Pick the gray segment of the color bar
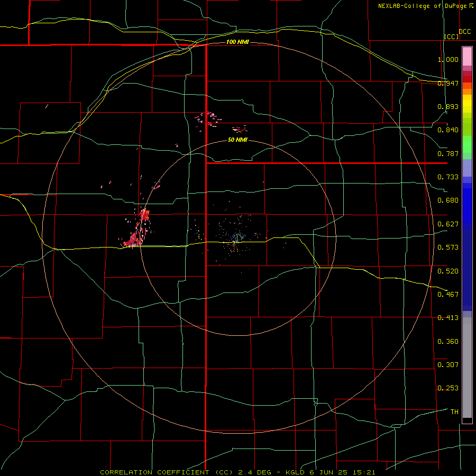Viewport: 476px width, 476px height. [467, 368]
